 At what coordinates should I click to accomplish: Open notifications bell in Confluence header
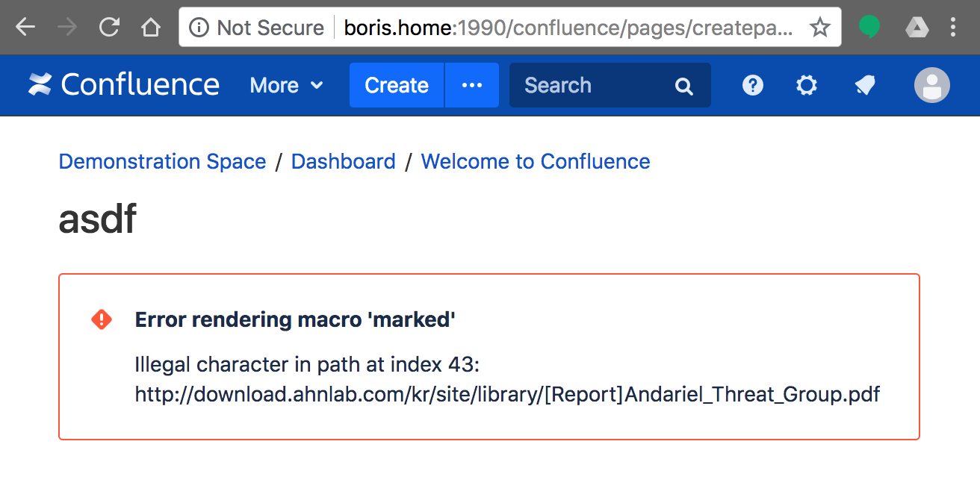pos(864,86)
